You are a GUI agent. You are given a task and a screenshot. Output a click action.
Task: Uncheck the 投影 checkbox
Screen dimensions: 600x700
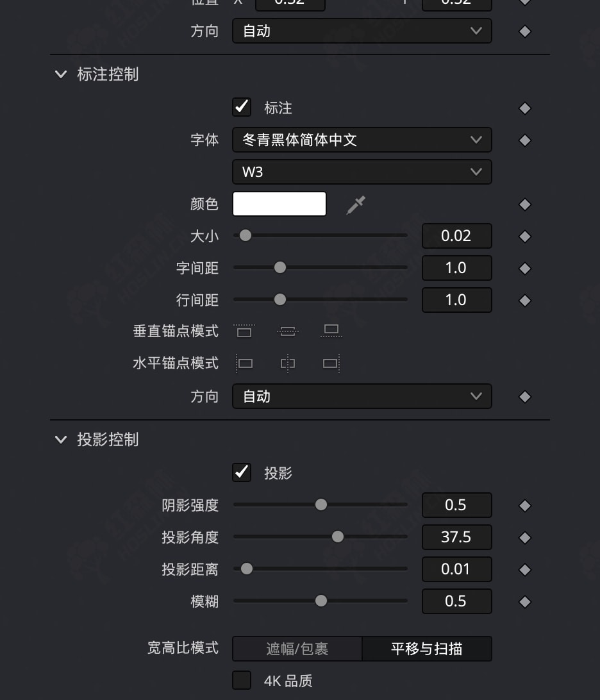tap(242, 472)
